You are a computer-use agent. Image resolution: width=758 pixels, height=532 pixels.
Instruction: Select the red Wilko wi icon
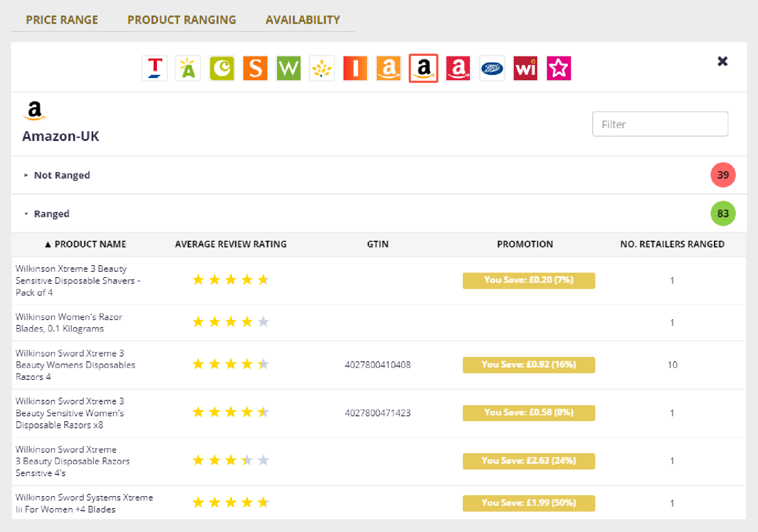tap(525, 68)
